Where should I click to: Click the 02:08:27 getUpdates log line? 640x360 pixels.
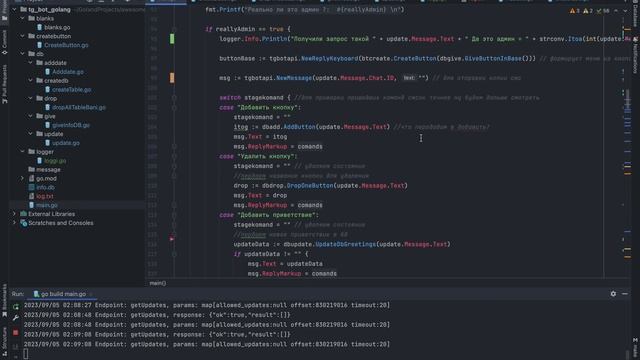click(x=207, y=305)
